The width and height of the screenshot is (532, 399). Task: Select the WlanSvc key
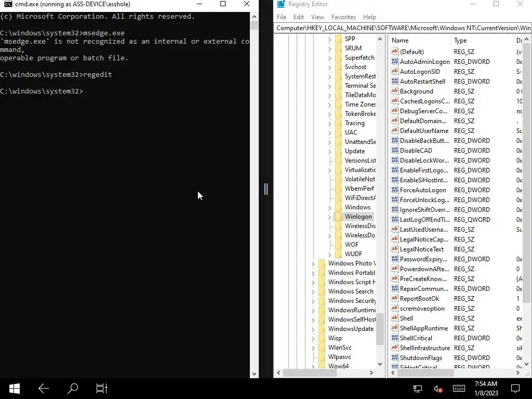(x=340, y=348)
